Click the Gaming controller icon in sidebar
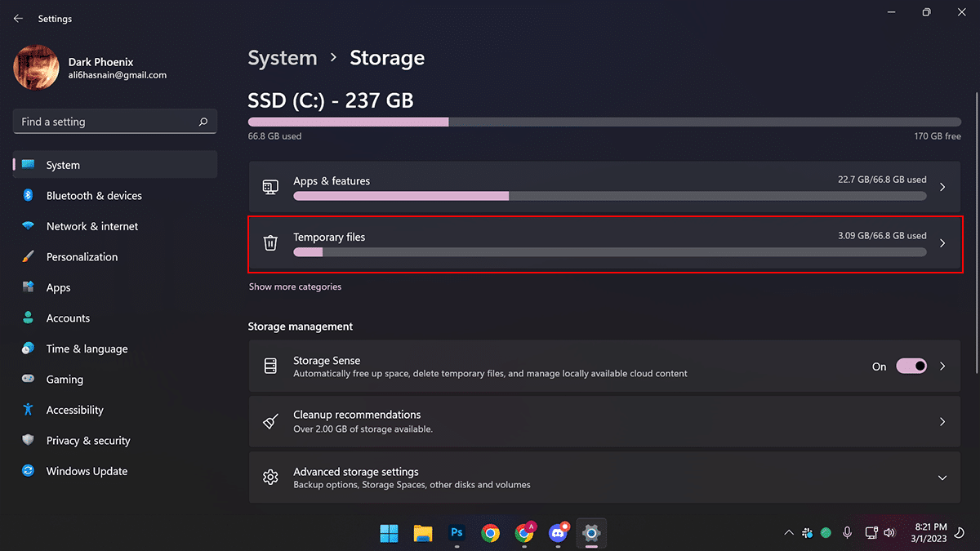This screenshot has height=551, width=980. pos(28,380)
